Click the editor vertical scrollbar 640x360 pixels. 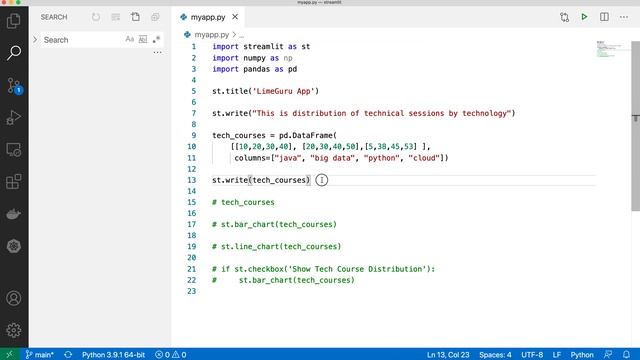(x=636, y=126)
